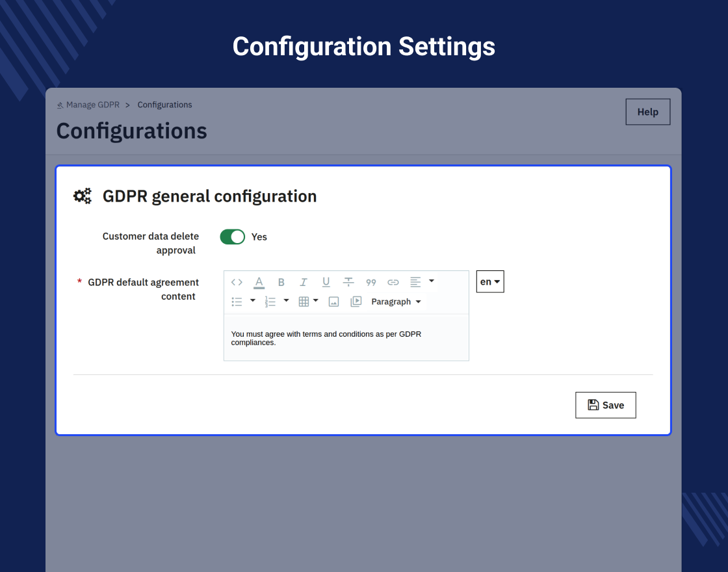The width and height of the screenshot is (728, 572).
Task: Insert a video using media icon
Action: [x=356, y=302]
